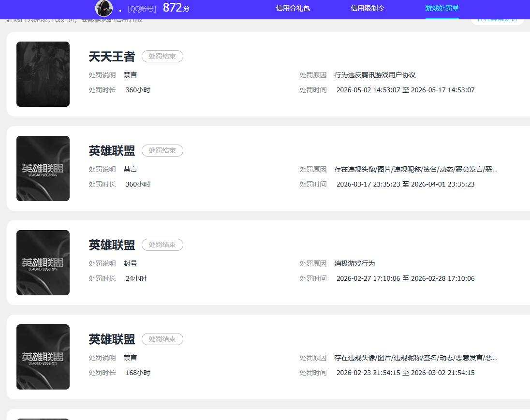
Task: Click 禁言 value on 168小时 card
Action: 130,358
